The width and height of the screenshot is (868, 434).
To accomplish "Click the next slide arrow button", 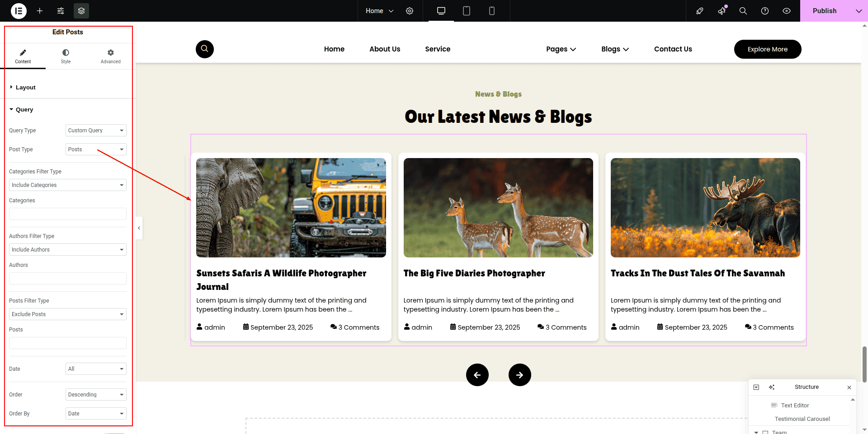I will point(519,375).
